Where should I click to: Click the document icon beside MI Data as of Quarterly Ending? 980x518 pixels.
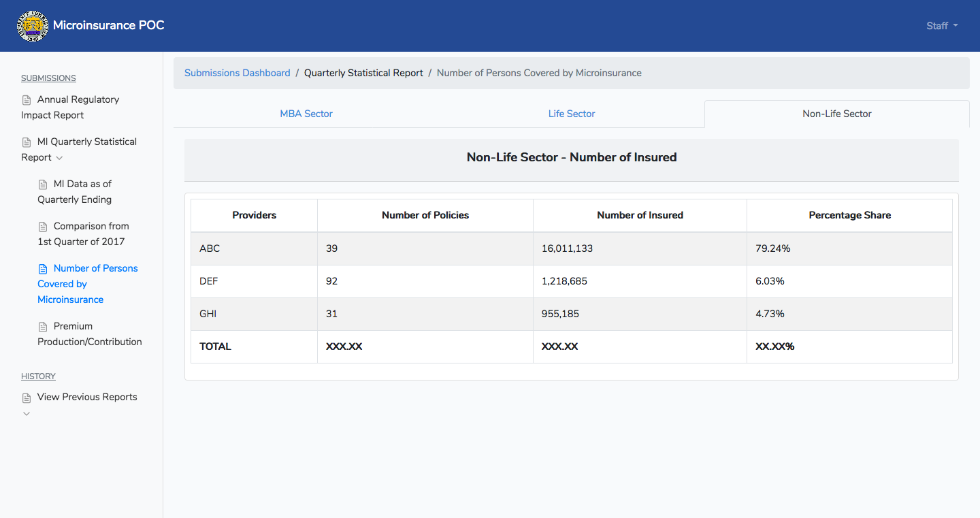43,184
